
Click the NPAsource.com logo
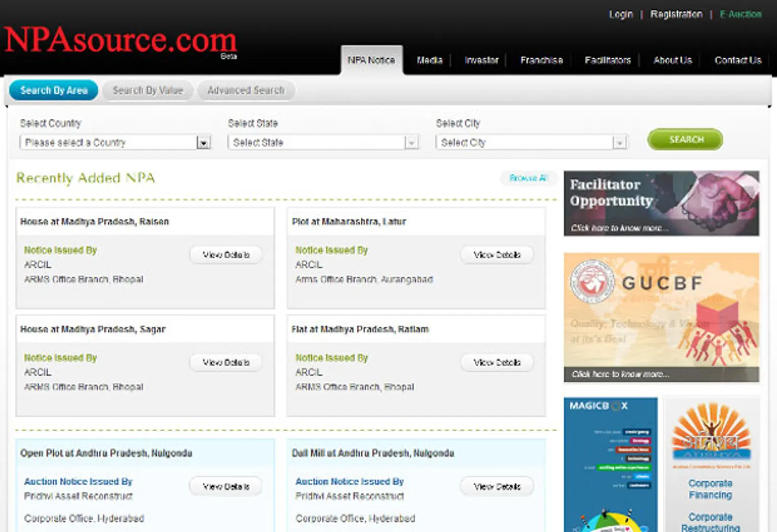(x=120, y=40)
